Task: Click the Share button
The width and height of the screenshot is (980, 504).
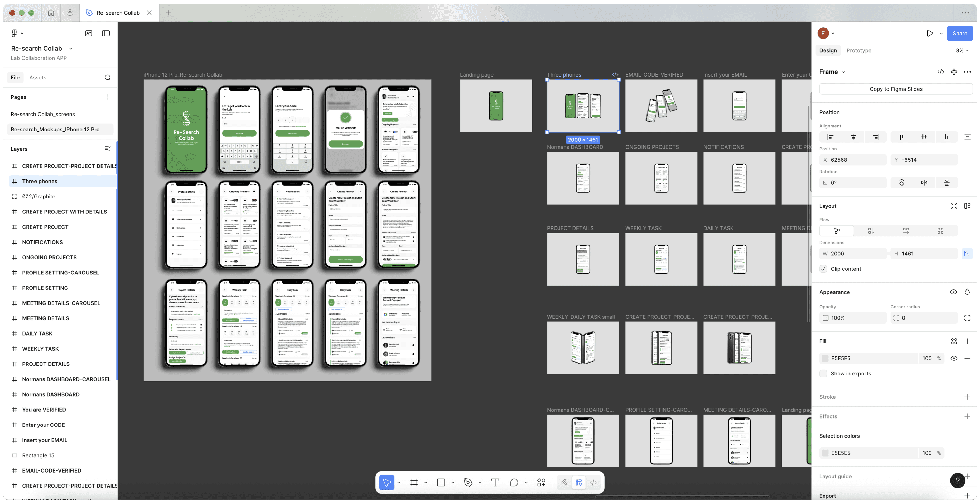Action: pyautogui.click(x=959, y=33)
